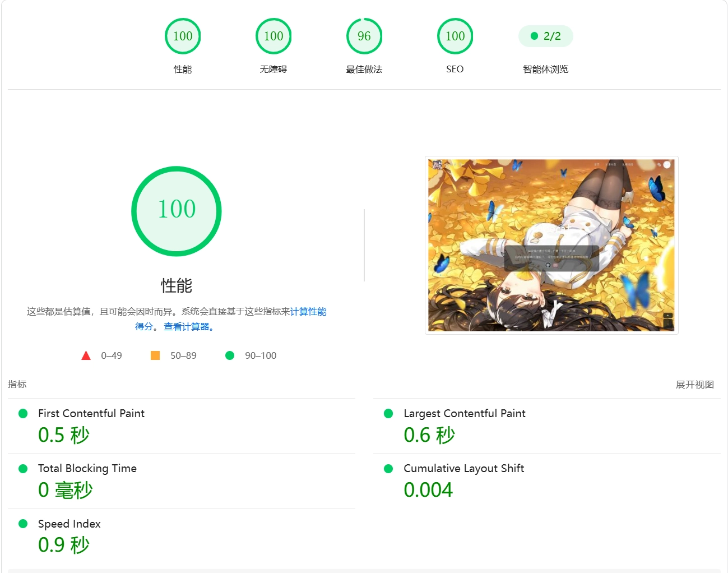
Task: Click the Cumulative Layout Shift metric label
Action: coord(464,468)
